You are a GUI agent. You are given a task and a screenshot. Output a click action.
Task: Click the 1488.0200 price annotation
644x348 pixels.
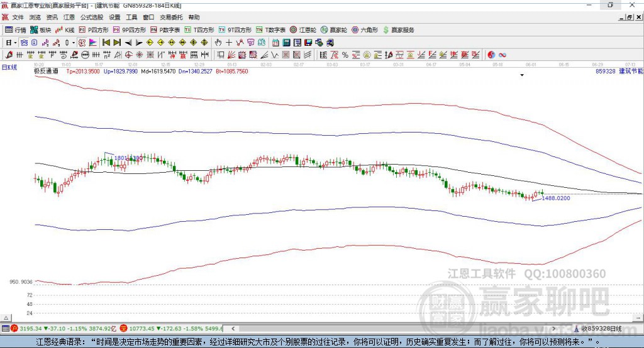556,198
